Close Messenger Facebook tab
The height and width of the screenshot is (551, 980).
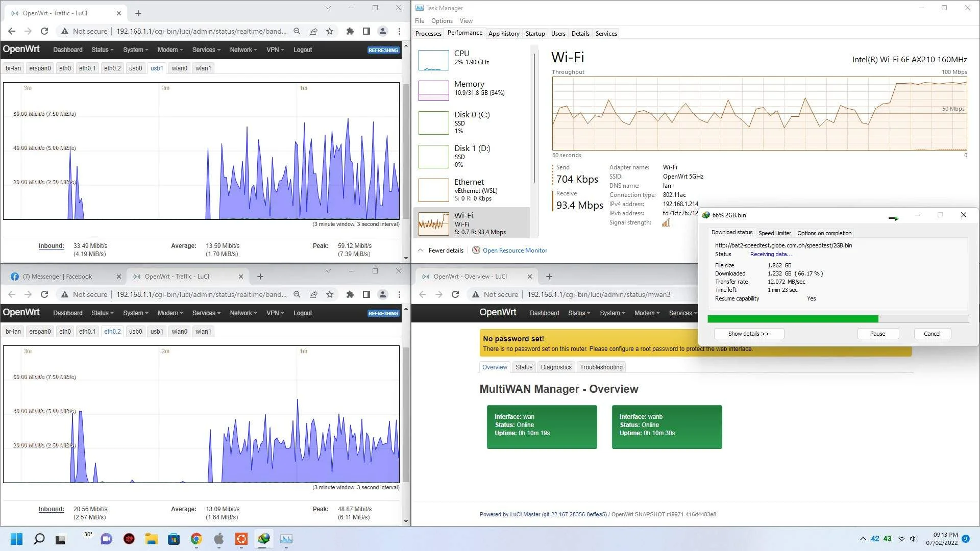[x=119, y=277]
